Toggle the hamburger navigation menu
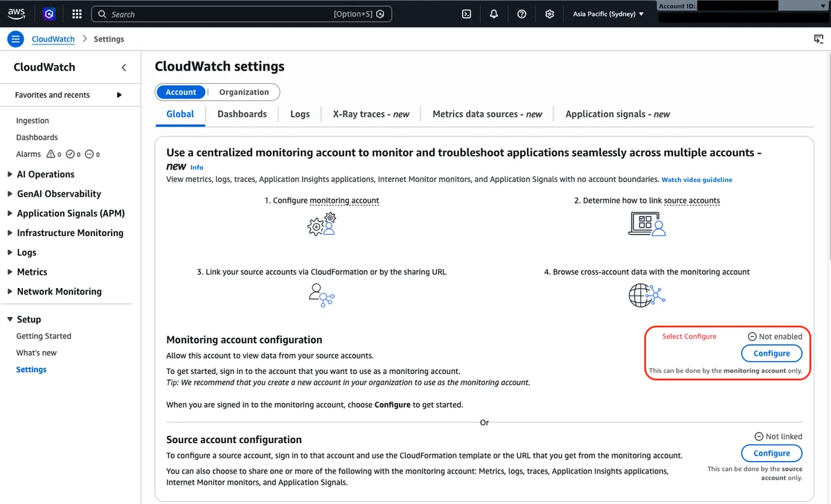This screenshot has height=504, width=831. coord(16,39)
